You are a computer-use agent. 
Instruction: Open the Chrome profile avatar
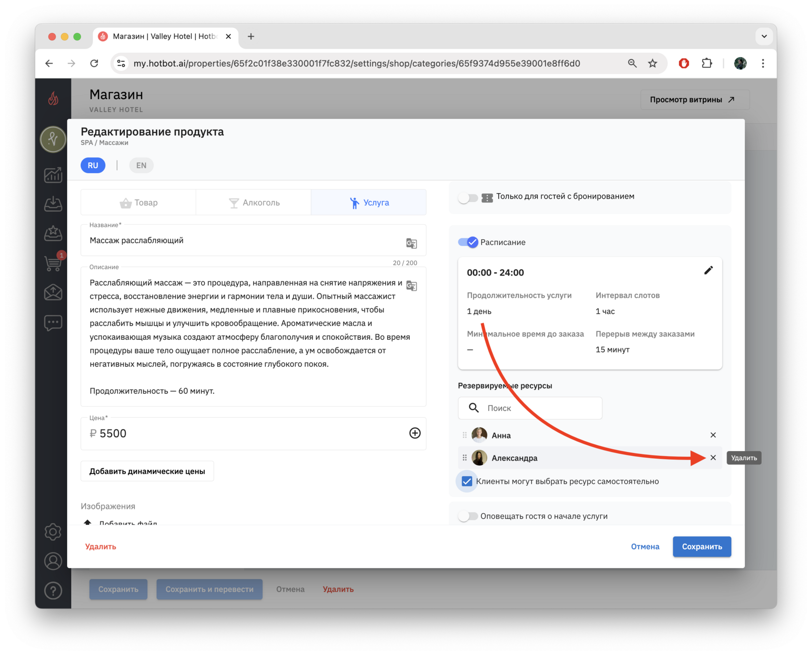coord(740,63)
